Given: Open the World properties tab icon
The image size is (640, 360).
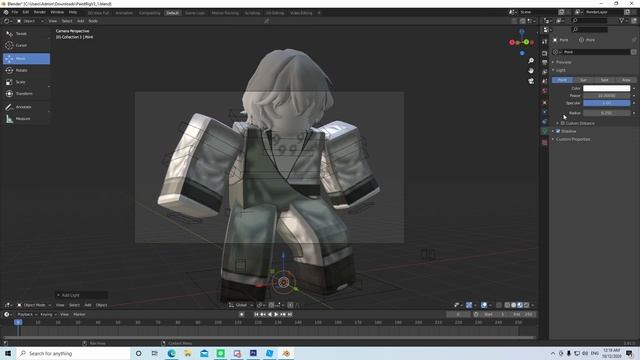Looking at the screenshot, I should pos(544,91).
